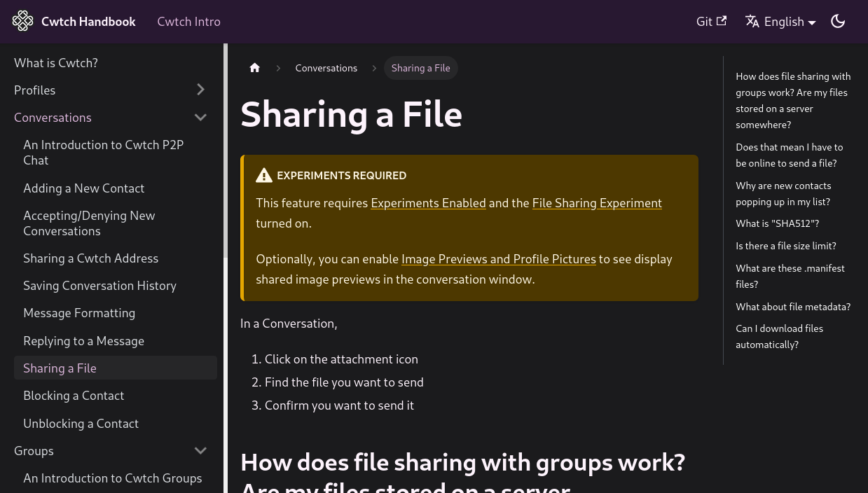Select Sharing a File in sidebar

116,368
